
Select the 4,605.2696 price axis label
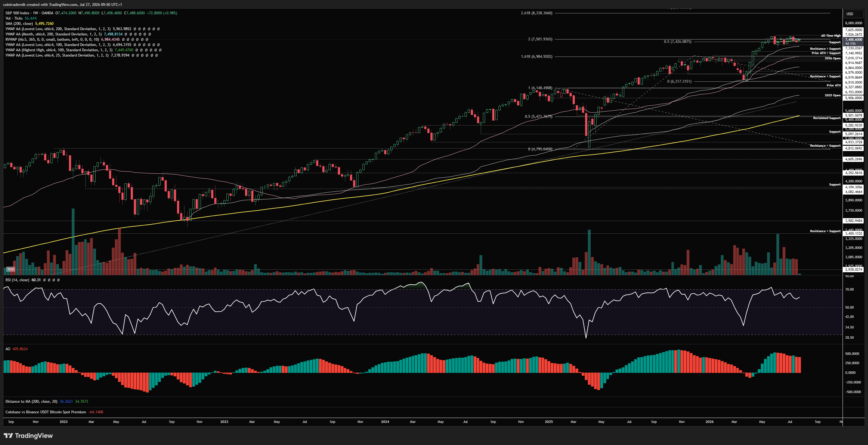tap(853, 159)
